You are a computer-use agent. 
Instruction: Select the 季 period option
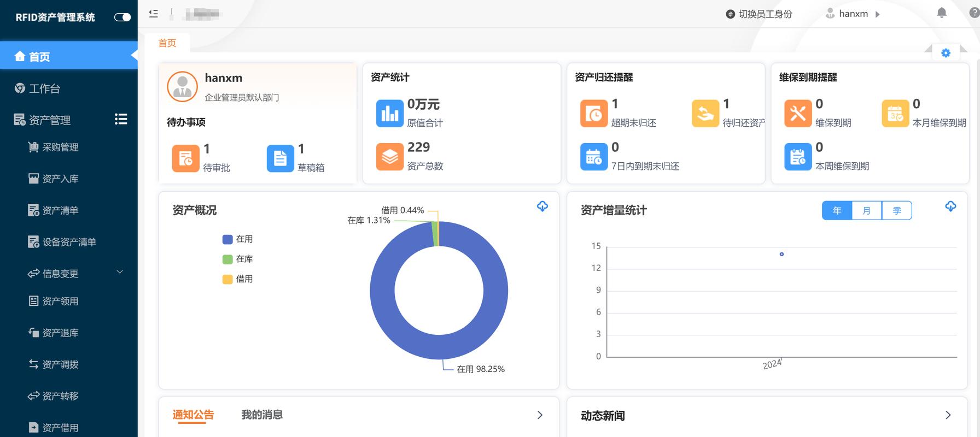(896, 211)
